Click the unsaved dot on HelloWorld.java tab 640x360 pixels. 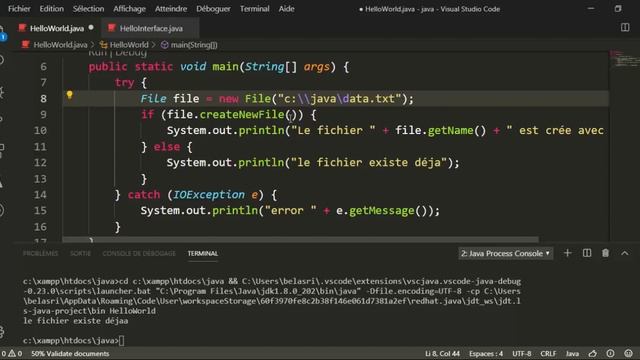(91, 28)
